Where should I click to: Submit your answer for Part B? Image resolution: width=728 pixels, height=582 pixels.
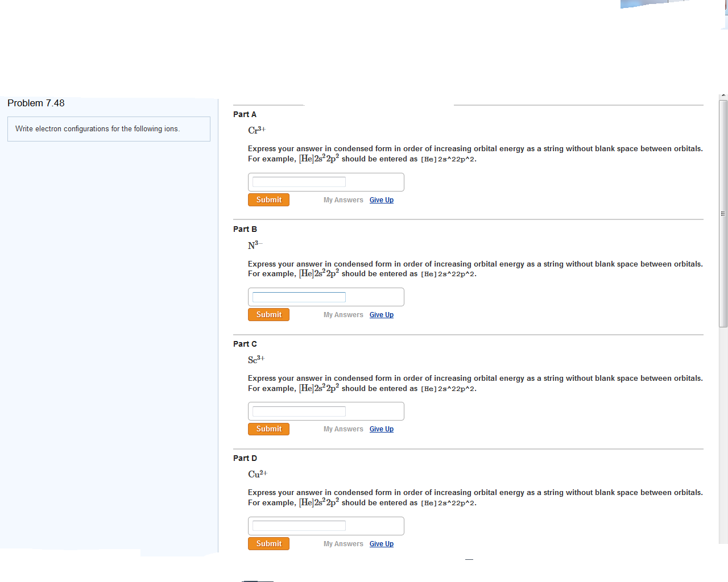click(x=268, y=314)
